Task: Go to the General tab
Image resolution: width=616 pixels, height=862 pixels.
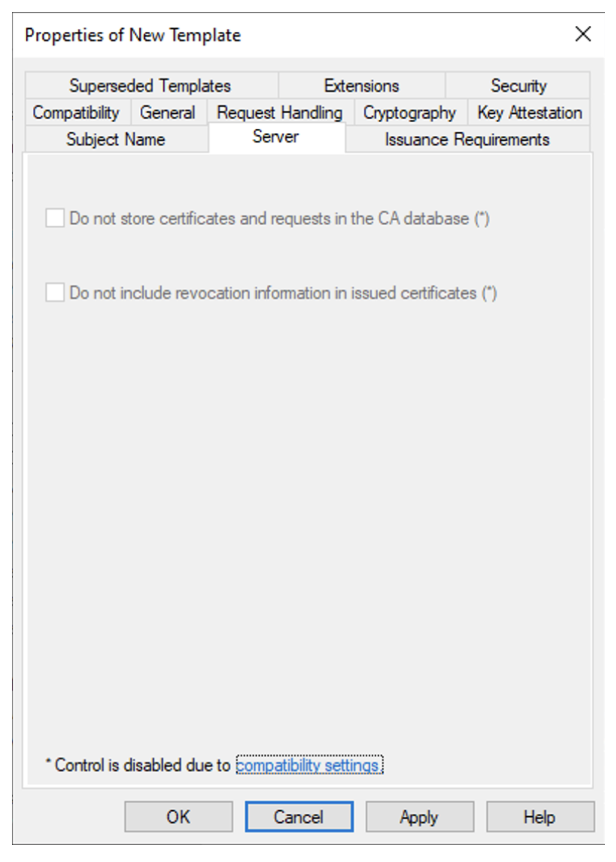Action: point(167,113)
